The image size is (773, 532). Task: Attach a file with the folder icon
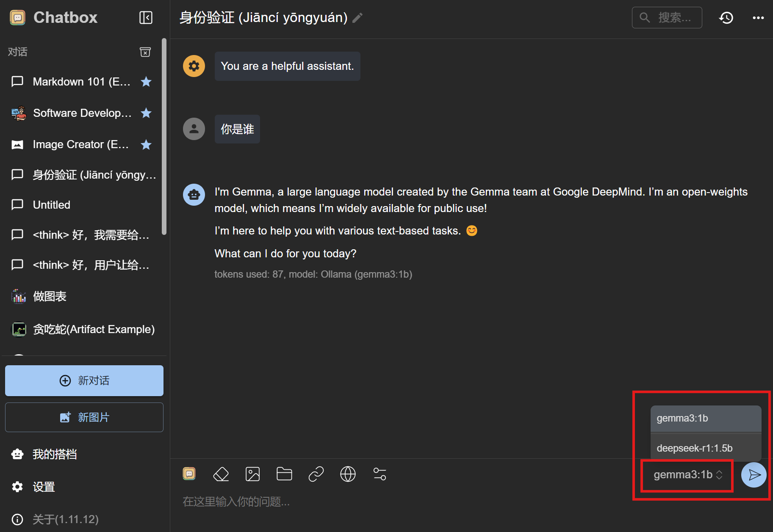pos(284,474)
